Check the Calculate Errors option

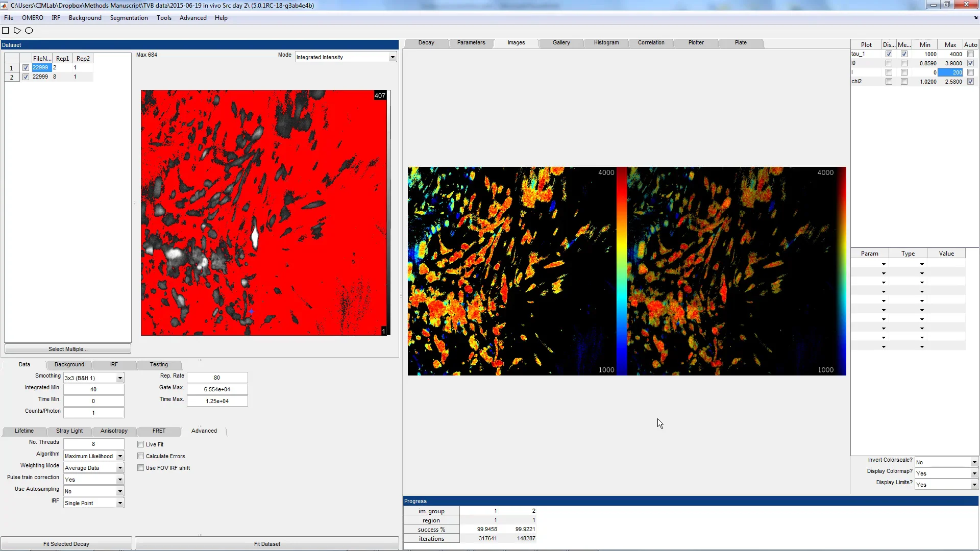pyautogui.click(x=140, y=456)
